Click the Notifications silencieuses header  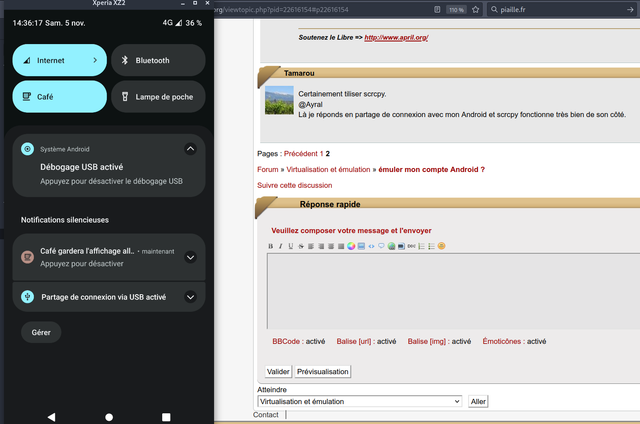pyautogui.click(x=65, y=220)
